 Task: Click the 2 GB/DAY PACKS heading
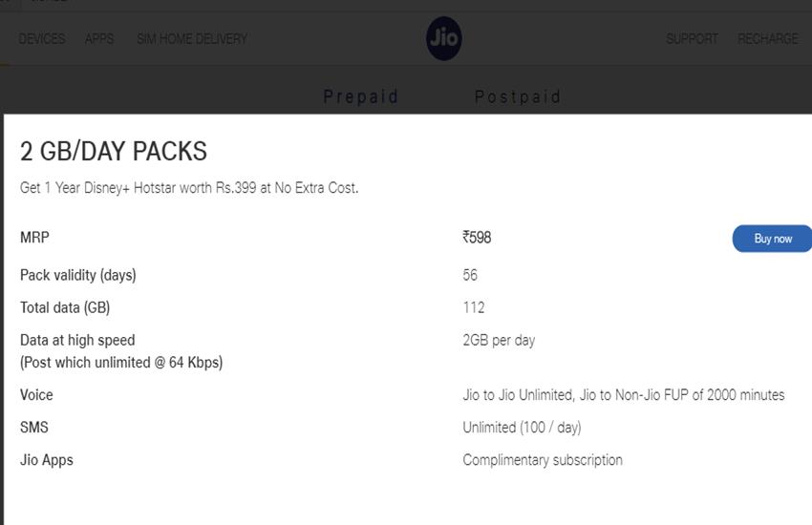tap(114, 151)
